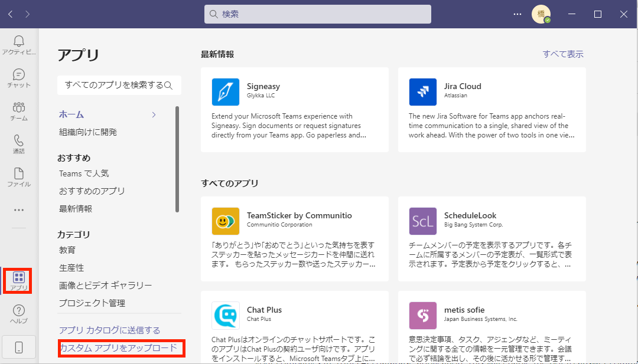
Task: Click the ScheduleLook ScL logo
Action: pyautogui.click(x=423, y=221)
